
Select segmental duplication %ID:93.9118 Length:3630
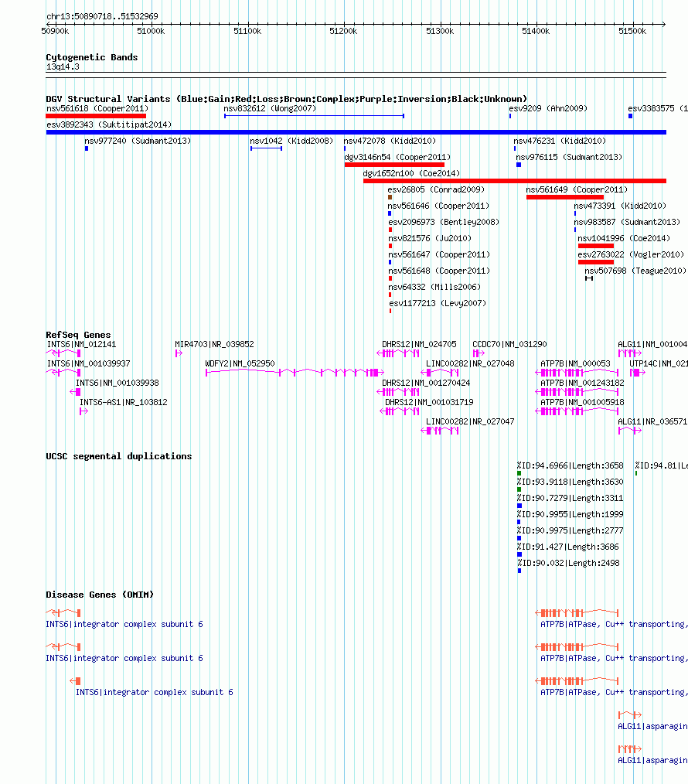click(570, 482)
